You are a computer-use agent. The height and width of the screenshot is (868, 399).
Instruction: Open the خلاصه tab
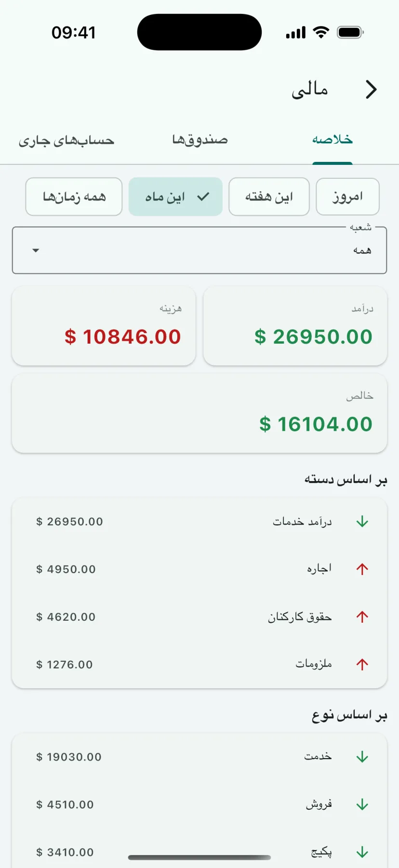pos(332,140)
